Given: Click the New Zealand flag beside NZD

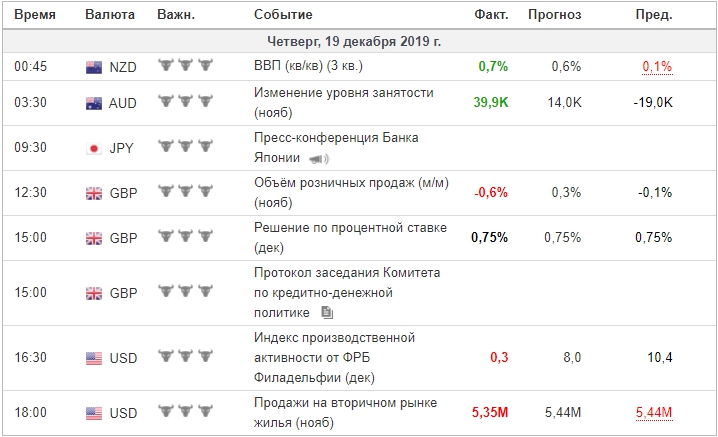Looking at the screenshot, I should click(93, 67).
